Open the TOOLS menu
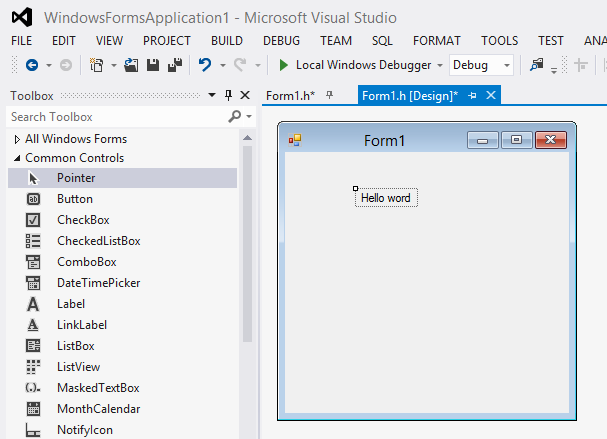The image size is (607, 439). point(499,41)
